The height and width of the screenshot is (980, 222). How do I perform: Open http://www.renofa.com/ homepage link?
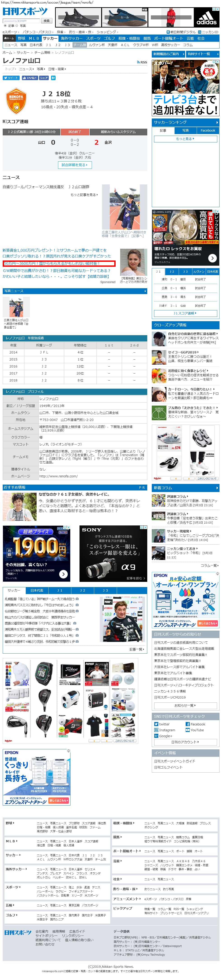pyautogui.click(x=58, y=476)
